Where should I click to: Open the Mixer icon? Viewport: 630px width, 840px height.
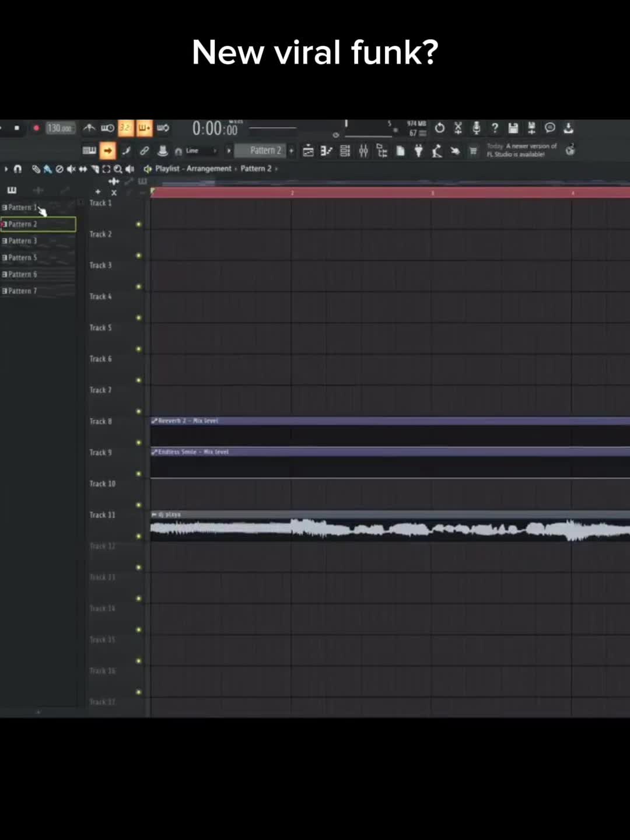363,151
